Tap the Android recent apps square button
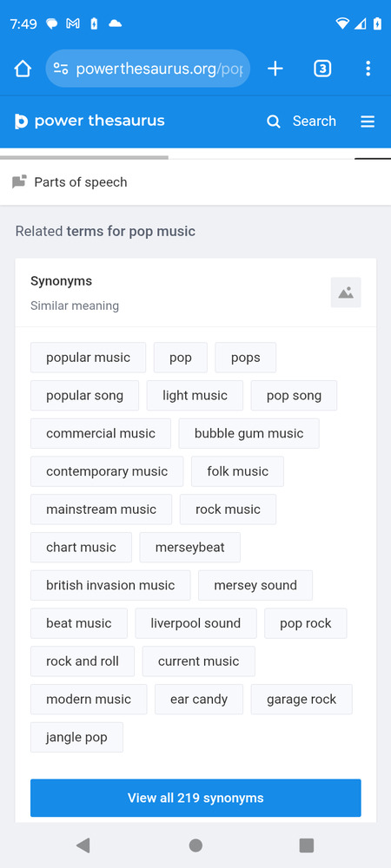The height and width of the screenshot is (868, 391). (306, 845)
